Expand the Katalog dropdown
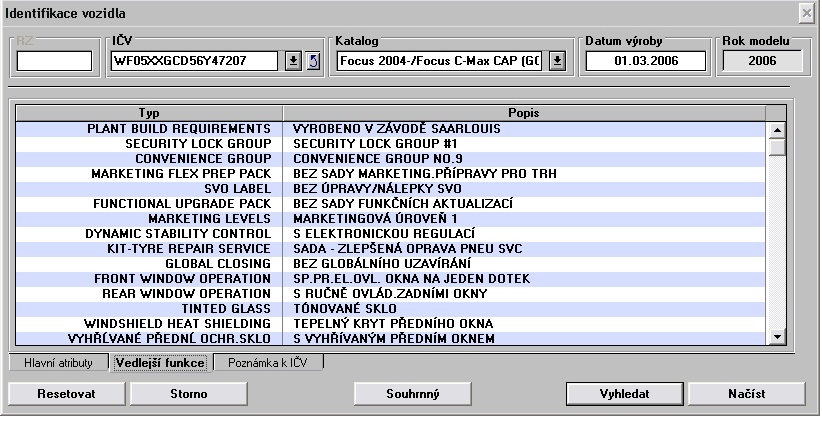Viewport: 822px width, 423px height. 557,61
